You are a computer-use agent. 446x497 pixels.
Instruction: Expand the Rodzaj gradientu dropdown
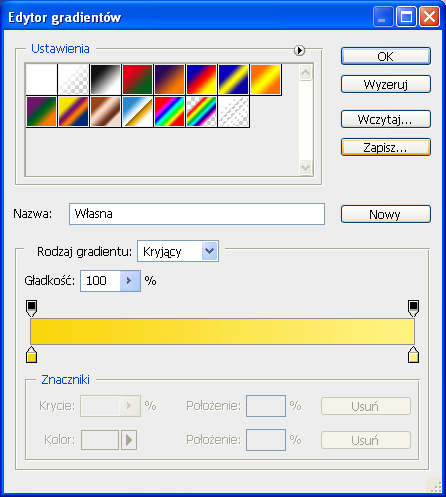tap(210, 251)
